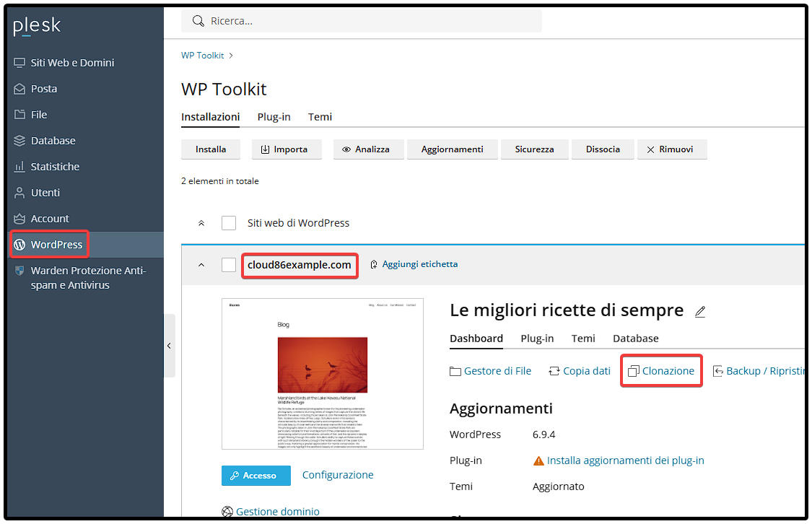The image size is (812, 524).
Task: Click the Temi status Aggiornato text
Action: tap(558, 486)
